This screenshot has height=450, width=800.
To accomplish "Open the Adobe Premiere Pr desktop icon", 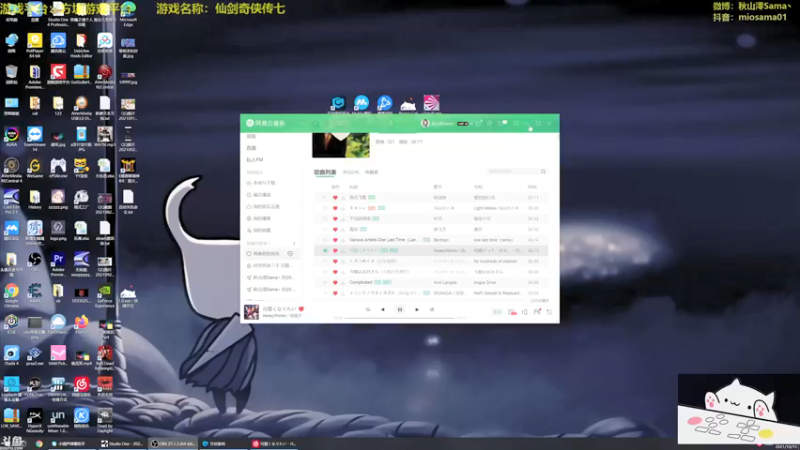I will click(58, 264).
